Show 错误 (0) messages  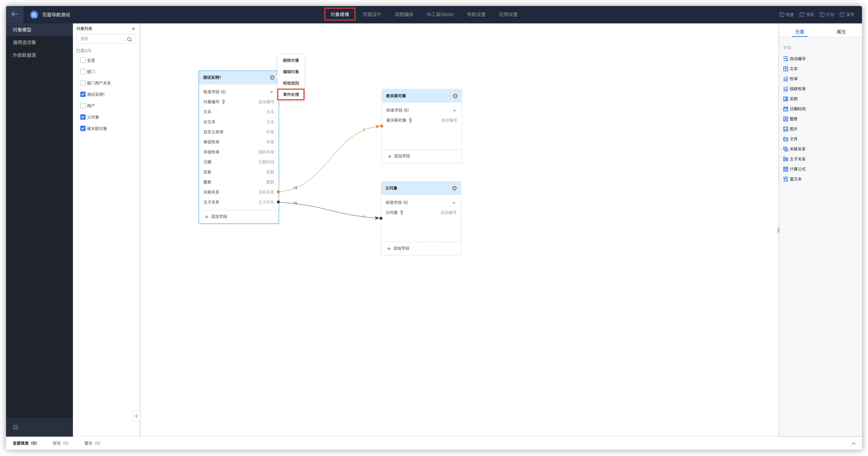60,443
